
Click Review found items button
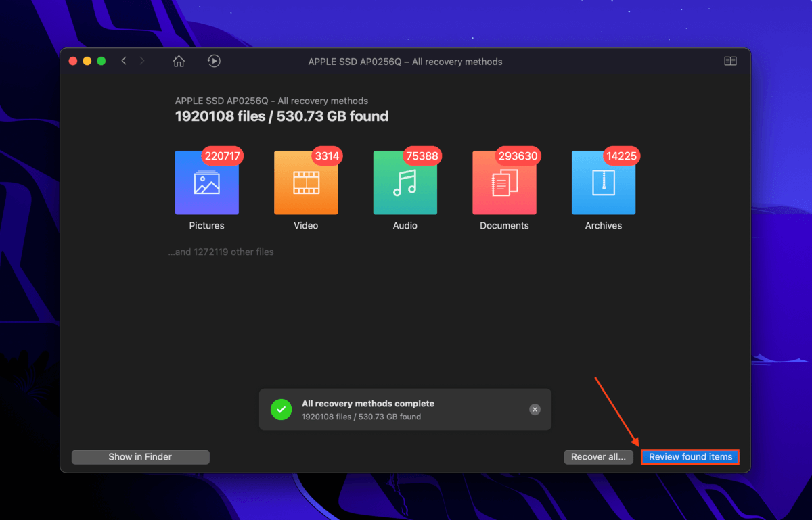690,457
